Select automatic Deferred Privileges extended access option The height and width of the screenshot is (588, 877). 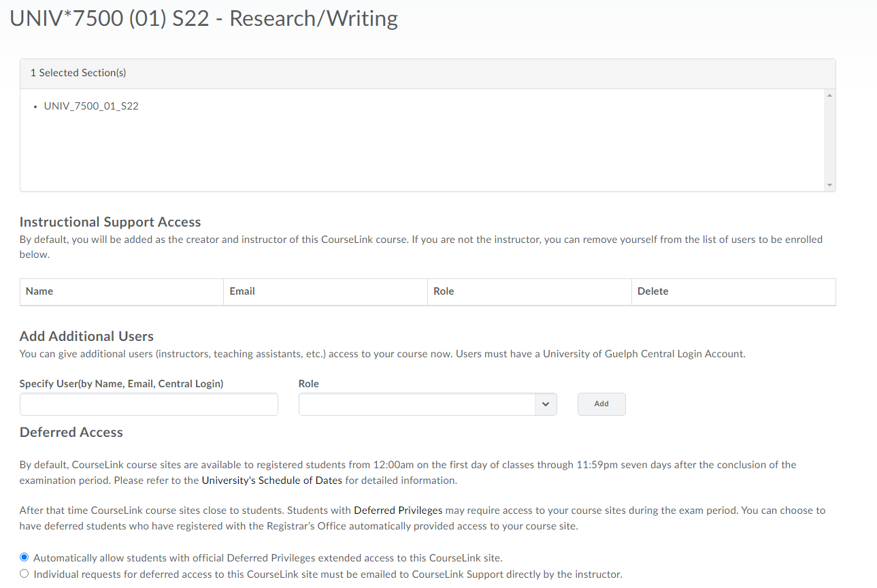tap(24, 557)
